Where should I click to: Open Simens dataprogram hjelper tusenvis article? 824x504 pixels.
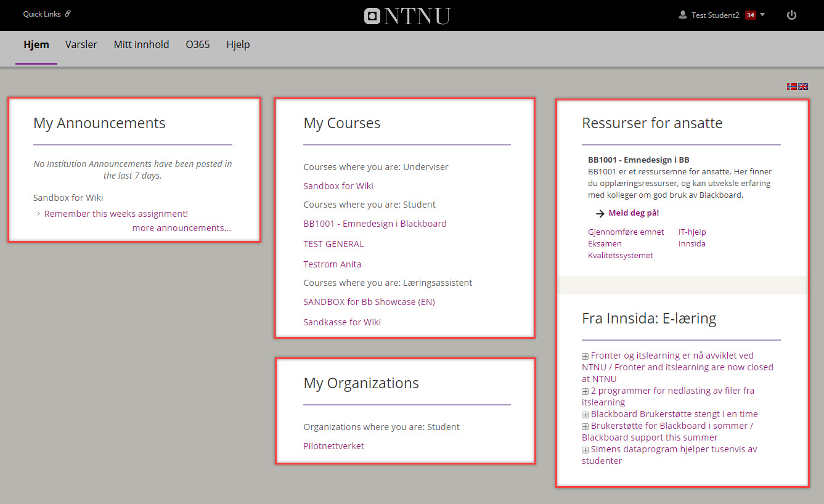point(669,455)
